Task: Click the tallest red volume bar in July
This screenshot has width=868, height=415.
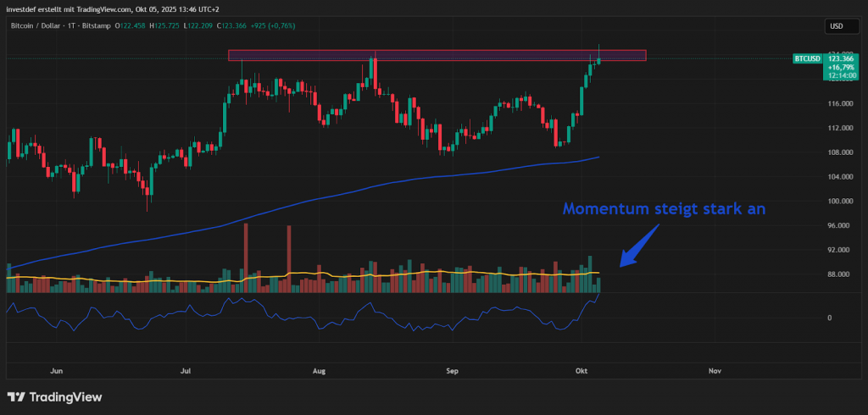Action: point(246,254)
